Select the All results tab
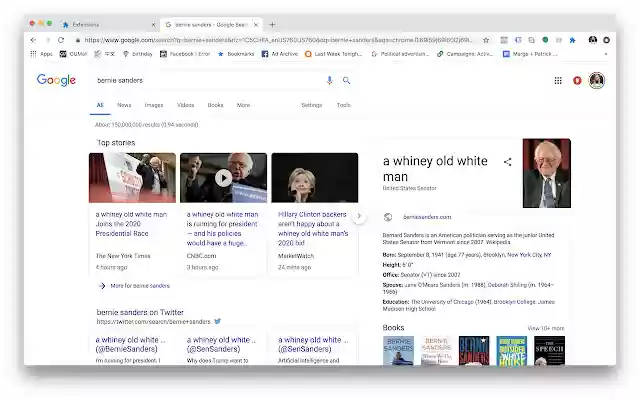Screen dimensions: 640x400 coord(100,105)
